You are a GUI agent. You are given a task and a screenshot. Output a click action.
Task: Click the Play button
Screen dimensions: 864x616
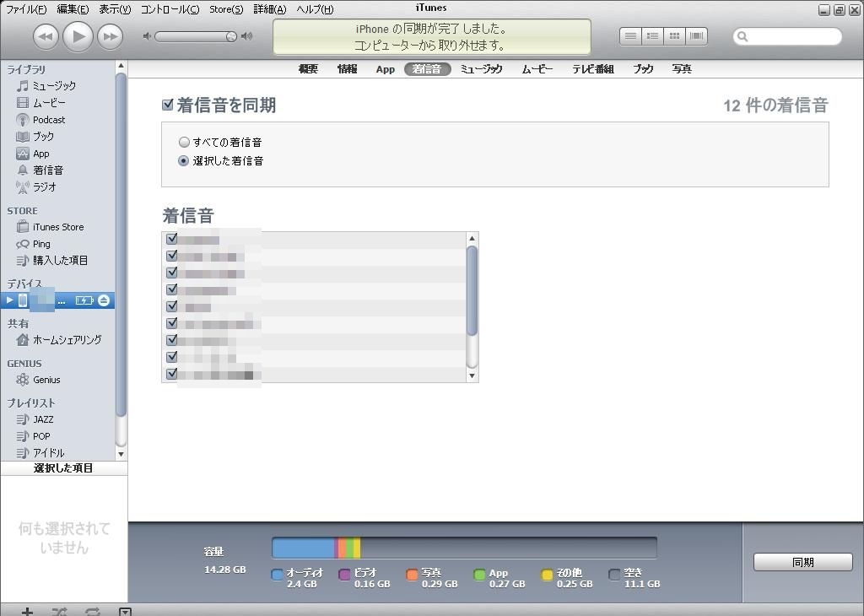[x=78, y=36]
